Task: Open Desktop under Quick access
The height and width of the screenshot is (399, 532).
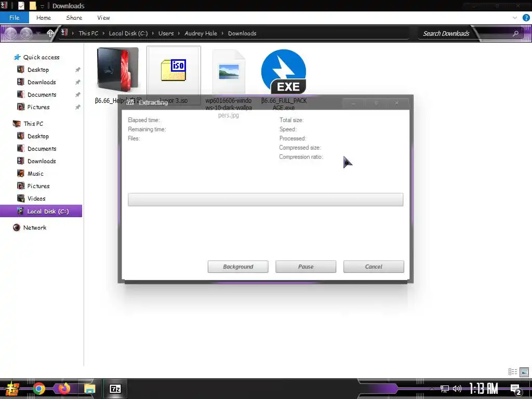Action: [38, 70]
